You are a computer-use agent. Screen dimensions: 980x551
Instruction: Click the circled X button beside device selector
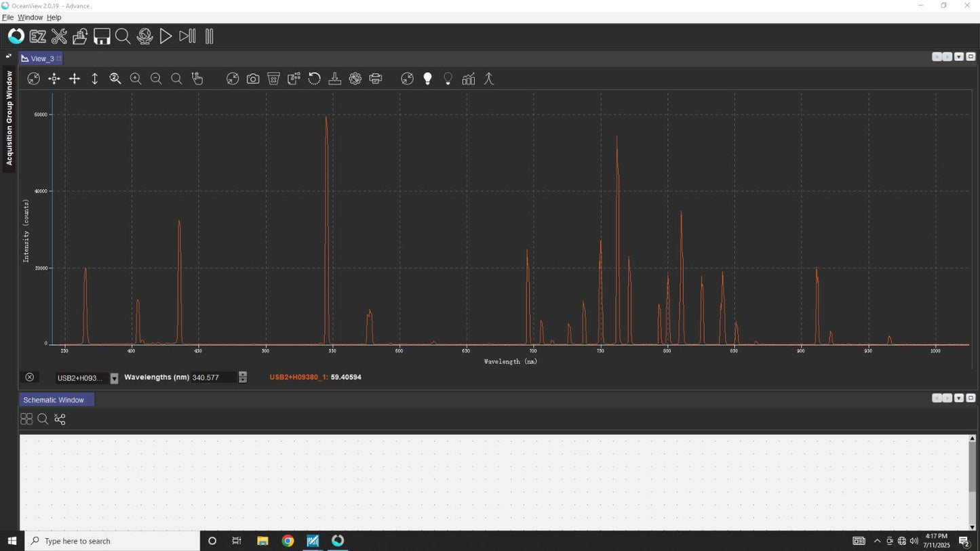(29, 377)
